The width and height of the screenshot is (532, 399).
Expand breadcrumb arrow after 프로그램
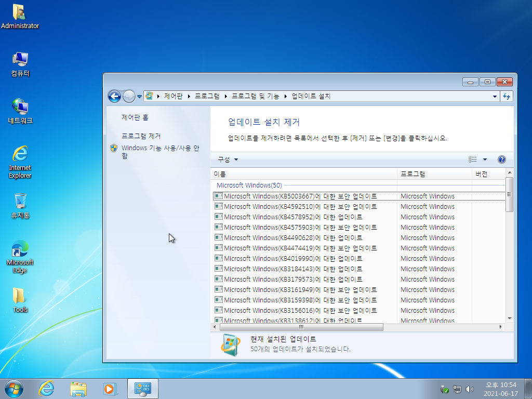point(225,96)
